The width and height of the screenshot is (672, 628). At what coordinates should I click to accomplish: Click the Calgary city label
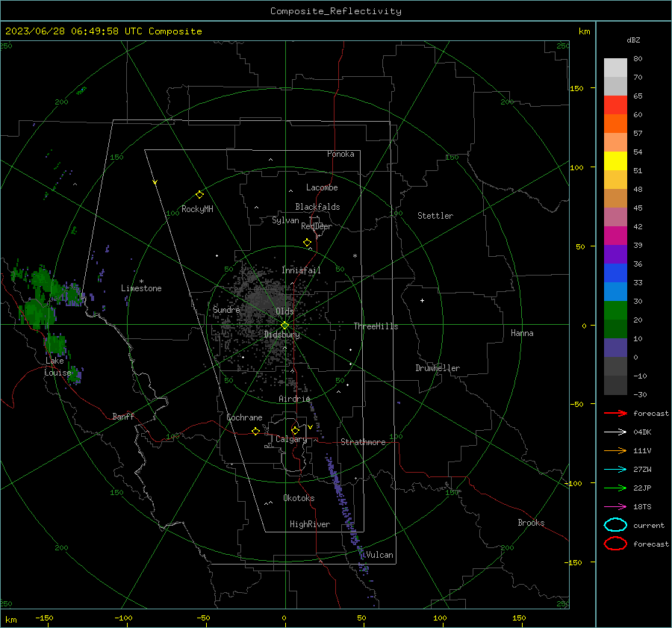[291, 439]
